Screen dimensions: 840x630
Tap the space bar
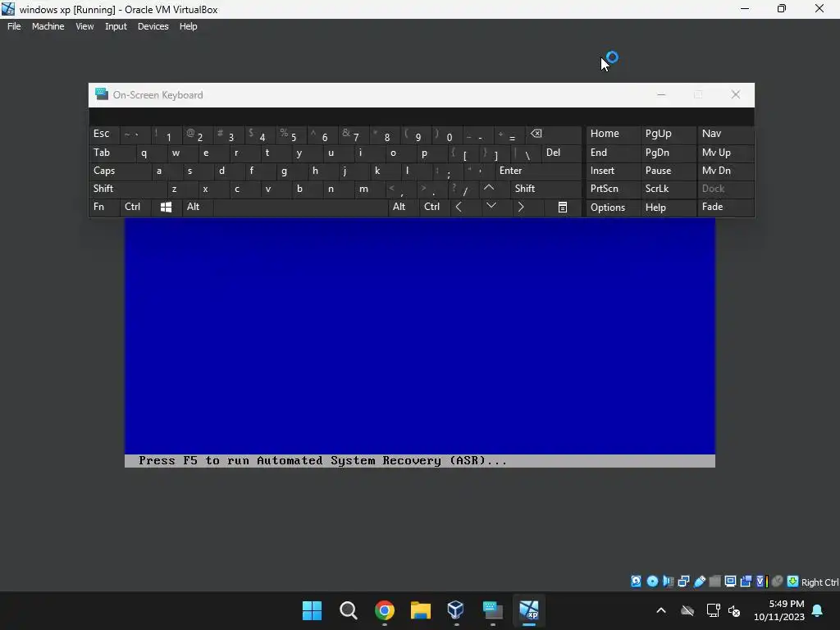300,208
